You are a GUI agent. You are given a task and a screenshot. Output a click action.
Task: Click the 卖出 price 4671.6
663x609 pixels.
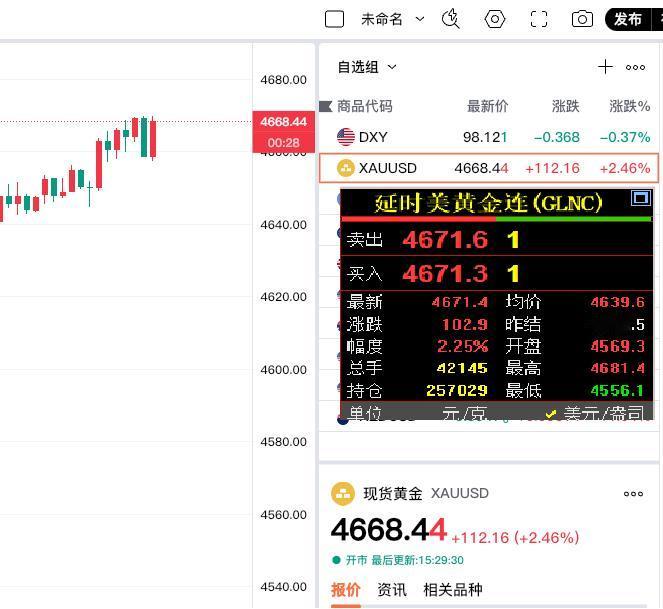point(445,239)
